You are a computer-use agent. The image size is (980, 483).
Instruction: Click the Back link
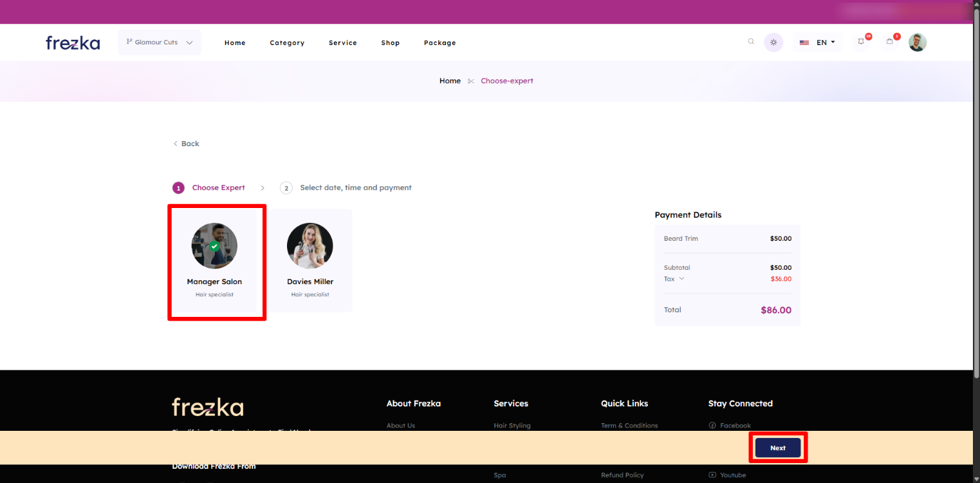[186, 144]
